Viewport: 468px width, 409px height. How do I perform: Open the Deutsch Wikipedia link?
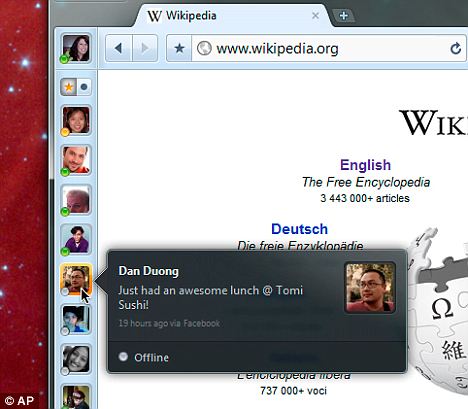point(299,229)
